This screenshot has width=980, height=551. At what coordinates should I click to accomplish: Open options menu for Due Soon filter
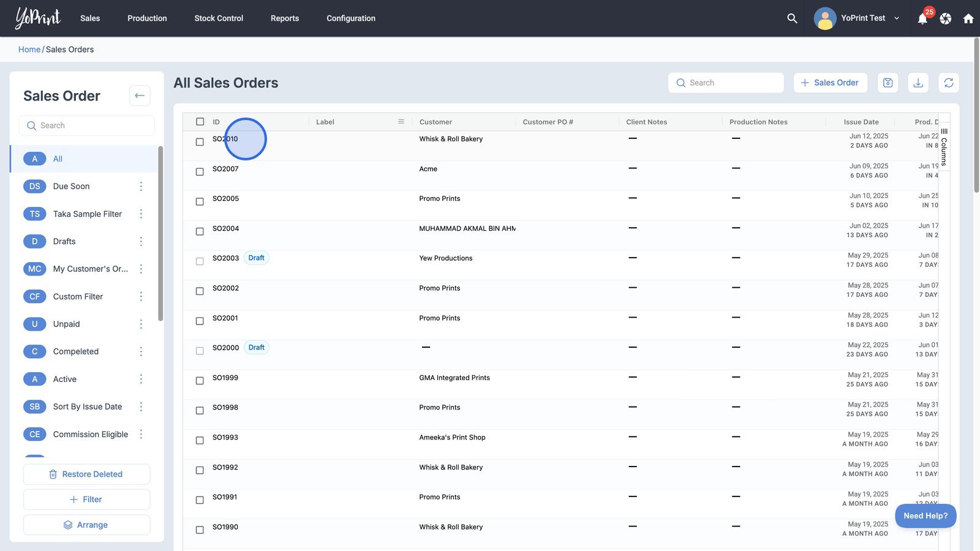141,186
